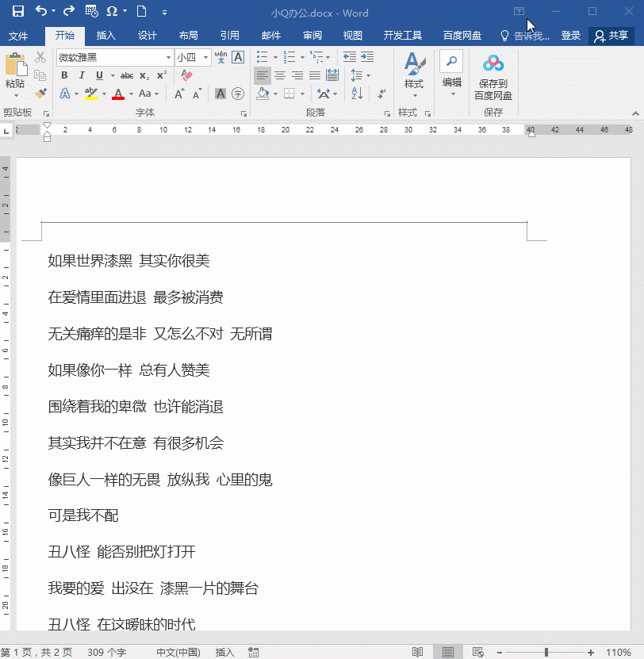
Task: Copy the selection
Action: point(40,75)
